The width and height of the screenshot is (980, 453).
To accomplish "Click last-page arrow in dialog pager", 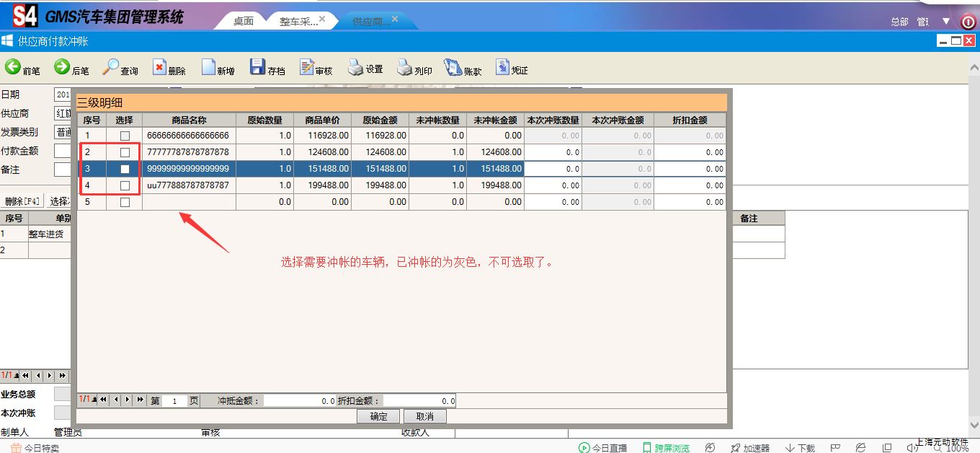I will (x=140, y=400).
